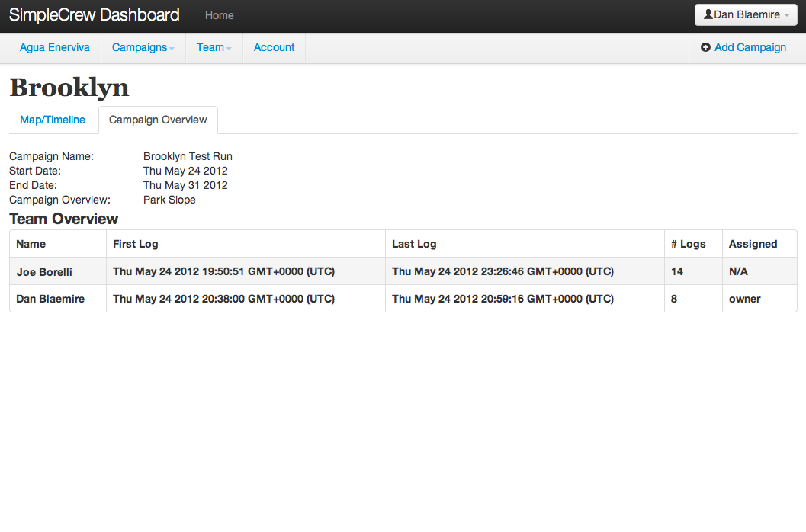Select the Campaign Overview tab
Screen dimensions: 806x532
tap(158, 120)
